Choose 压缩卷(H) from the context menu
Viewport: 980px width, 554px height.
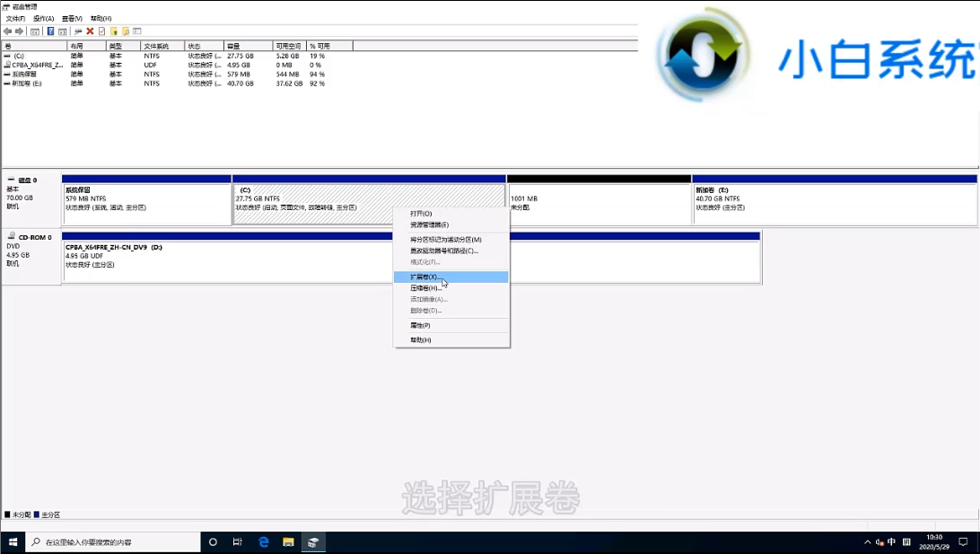[425, 288]
